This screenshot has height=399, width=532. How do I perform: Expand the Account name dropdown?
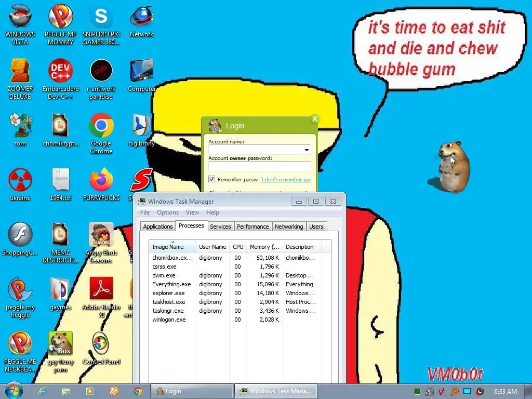coord(307,150)
